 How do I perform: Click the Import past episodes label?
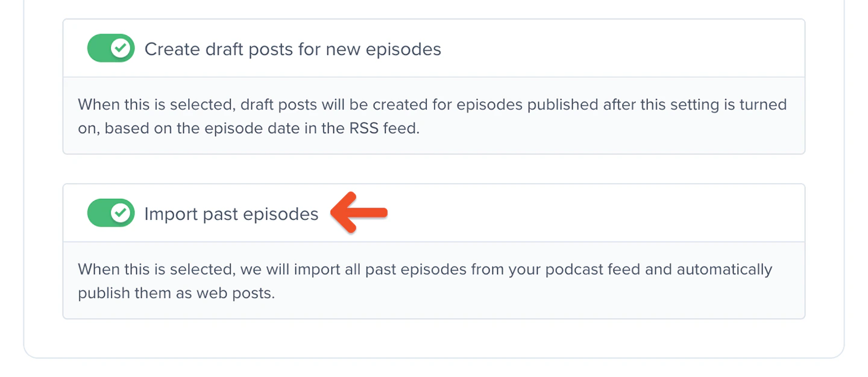pos(231,214)
